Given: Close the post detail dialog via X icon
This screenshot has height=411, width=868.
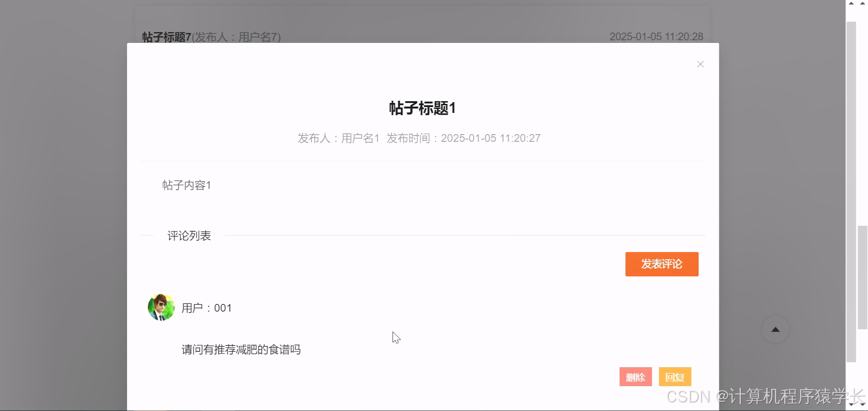Looking at the screenshot, I should pos(700,64).
